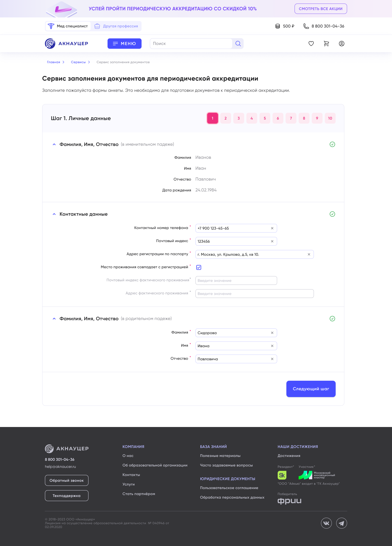The height and width of the screenshot is (546, 392).
Task: Click the Поиск search input field
Action: (191, 44)
